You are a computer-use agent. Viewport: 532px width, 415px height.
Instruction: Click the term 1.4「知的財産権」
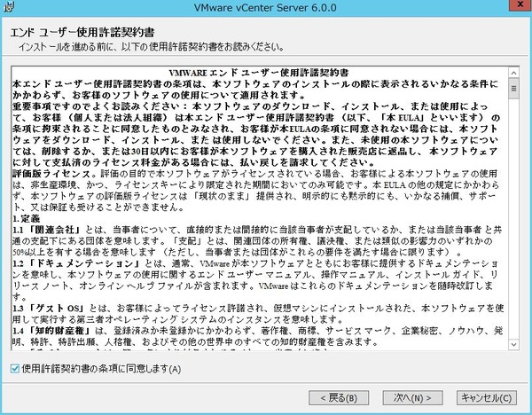[52, 331]
